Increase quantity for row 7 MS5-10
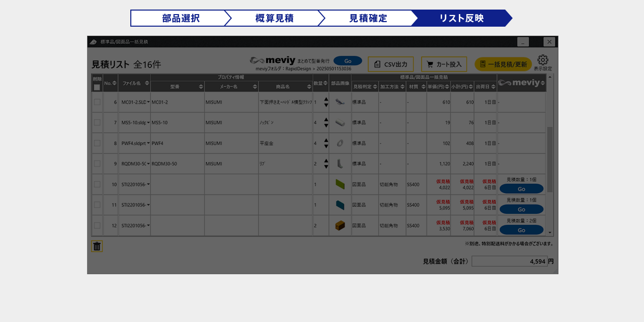Viewport: 644px width, 322px height. (326, 120)
